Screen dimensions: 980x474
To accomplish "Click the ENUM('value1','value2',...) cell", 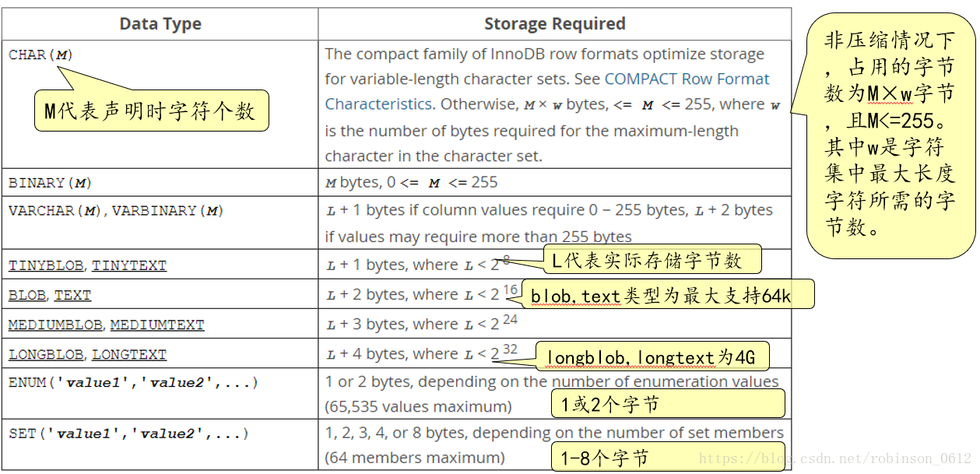I will click(160, 395).
